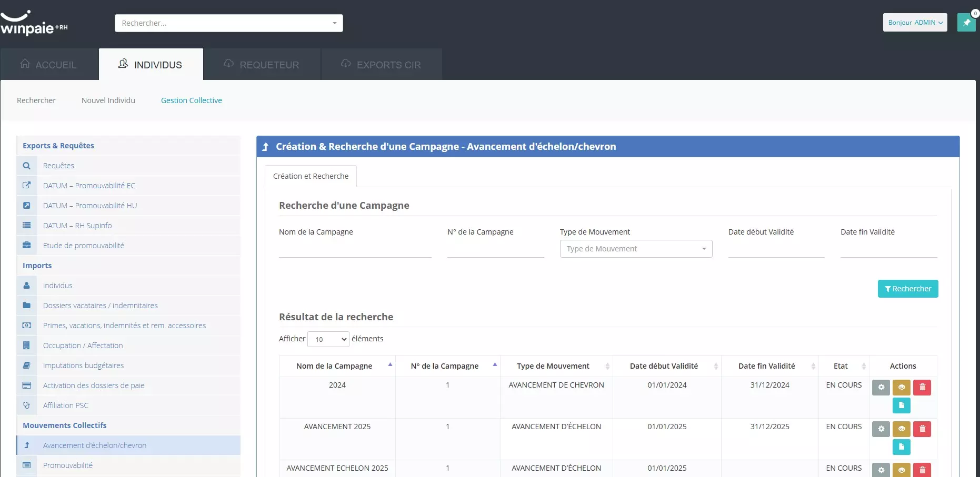This screenshot has width=980, height=477.
Task: Click the N° de la Campagne search field
Action: pos(496,249)
